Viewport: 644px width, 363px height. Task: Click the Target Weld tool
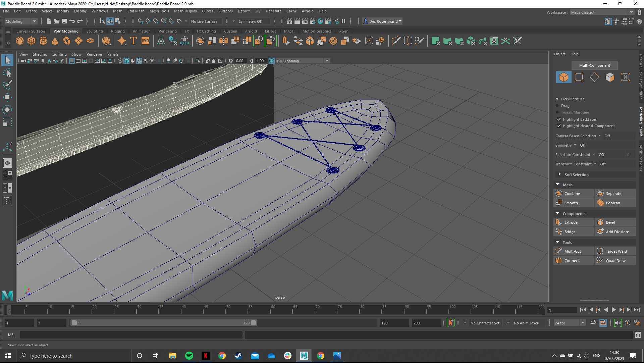[616, 251]
